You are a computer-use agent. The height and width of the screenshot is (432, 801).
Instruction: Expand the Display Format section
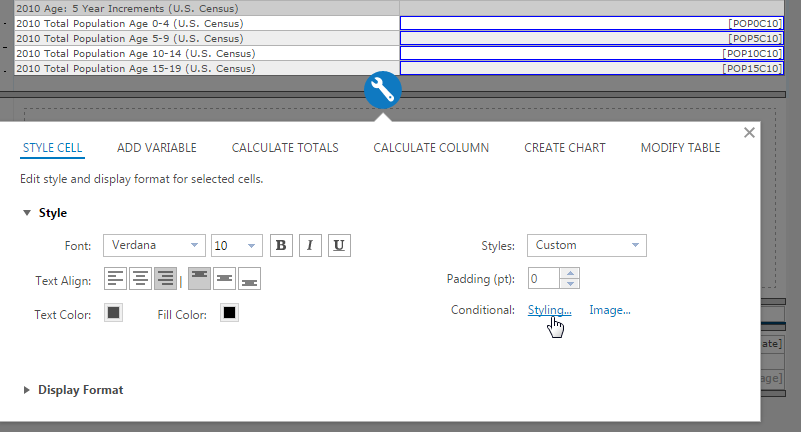80,390
